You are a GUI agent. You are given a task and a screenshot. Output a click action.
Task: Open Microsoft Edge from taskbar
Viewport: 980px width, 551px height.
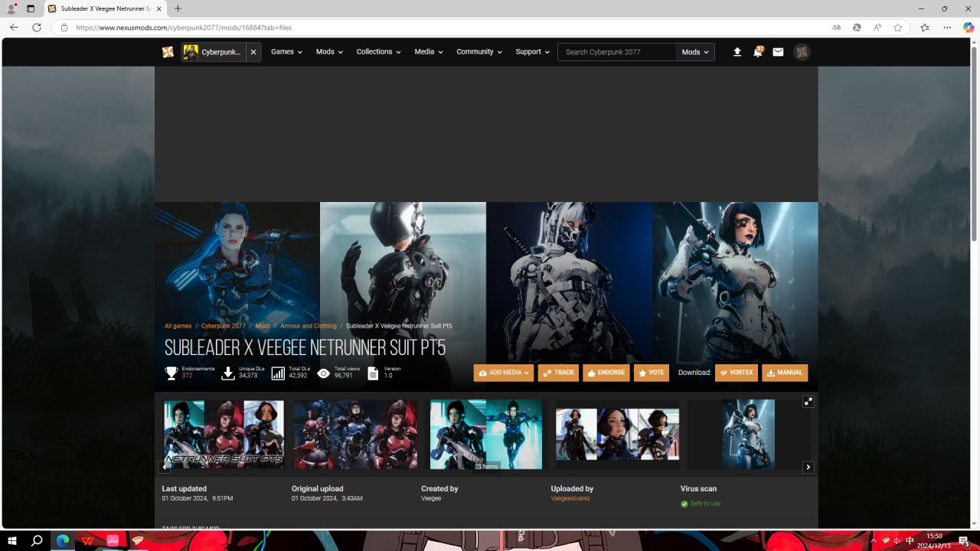coord(64,540)
